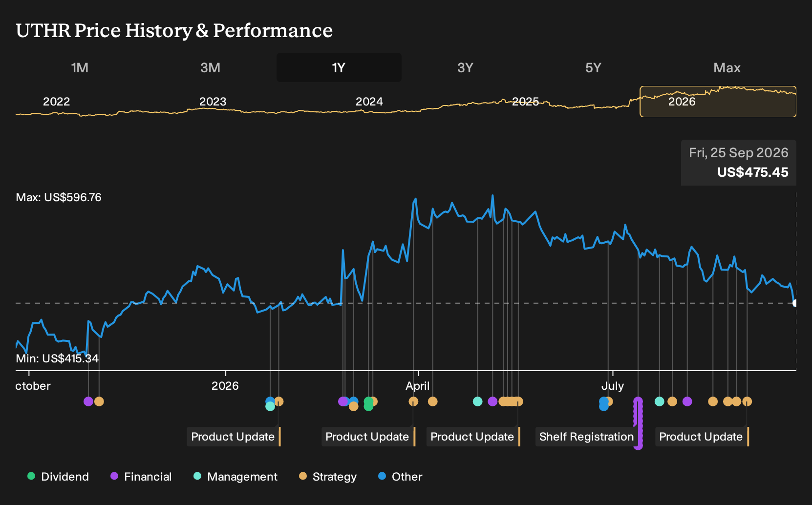Image resolution: width=812 pixels, height=505 pixels.
Task: Click the UTHR Price History & Performance heading
Action: coord(174,30)
